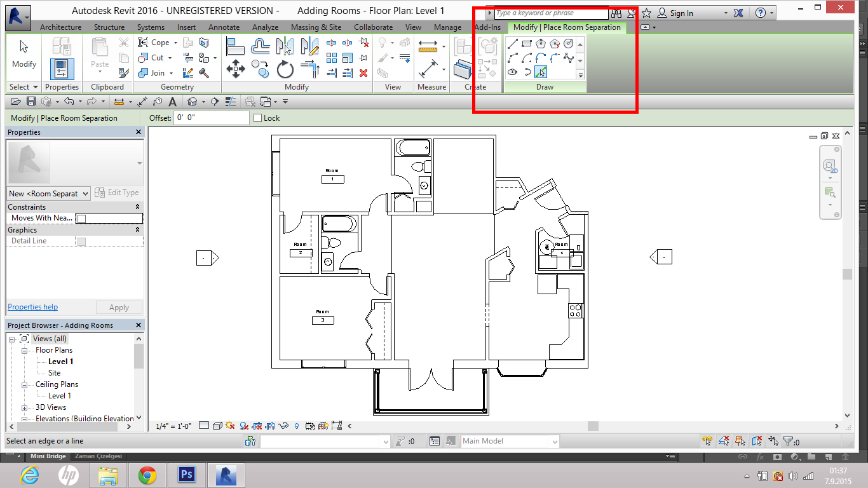Click the red Delete tool icon
Viewport: 868px width, 488px height.
(x=363, y=73)
